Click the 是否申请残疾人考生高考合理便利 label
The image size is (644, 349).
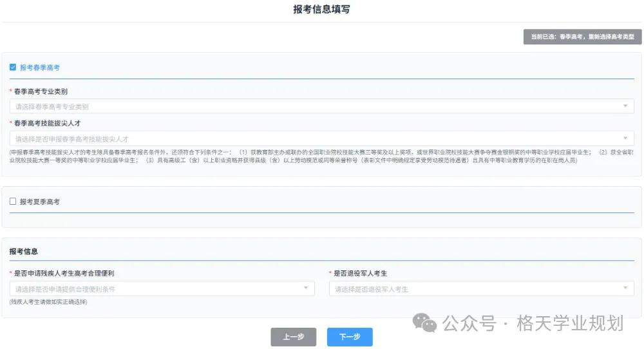coord(64,274)
